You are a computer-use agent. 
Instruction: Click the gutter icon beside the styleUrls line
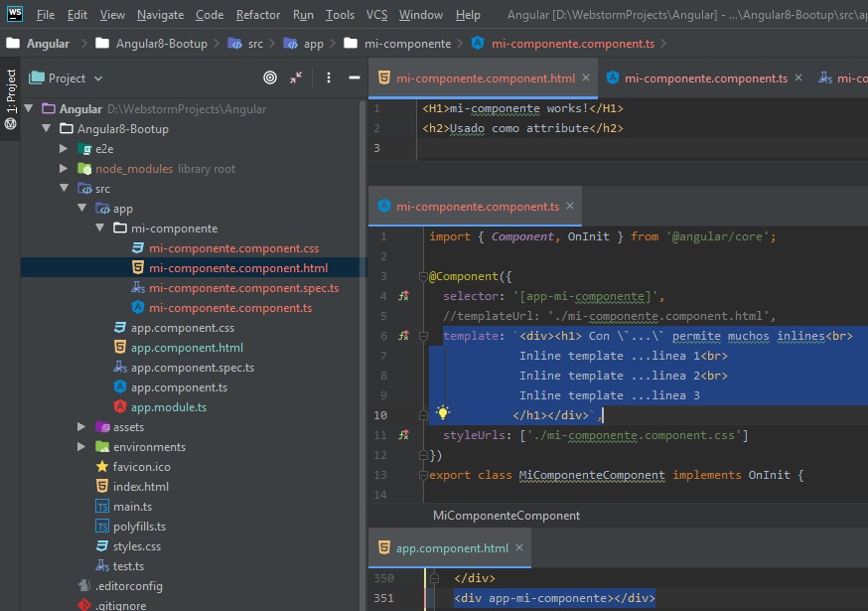tap(403, 435)
